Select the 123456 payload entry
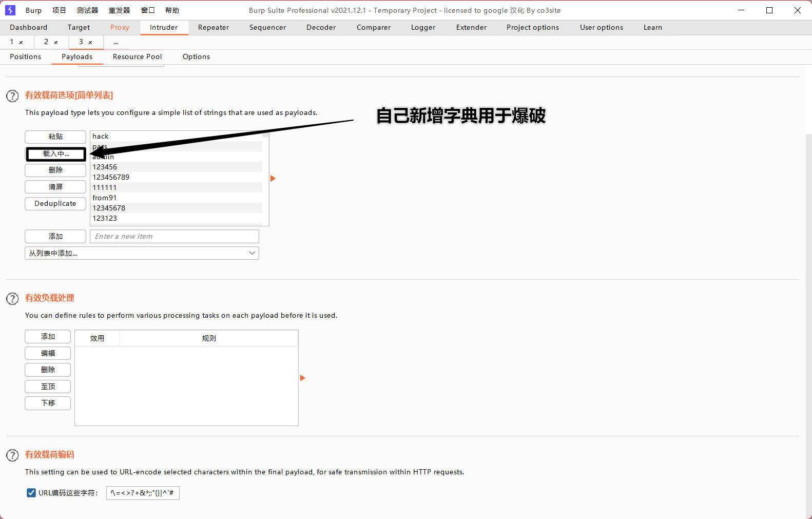 pos(177,167)
